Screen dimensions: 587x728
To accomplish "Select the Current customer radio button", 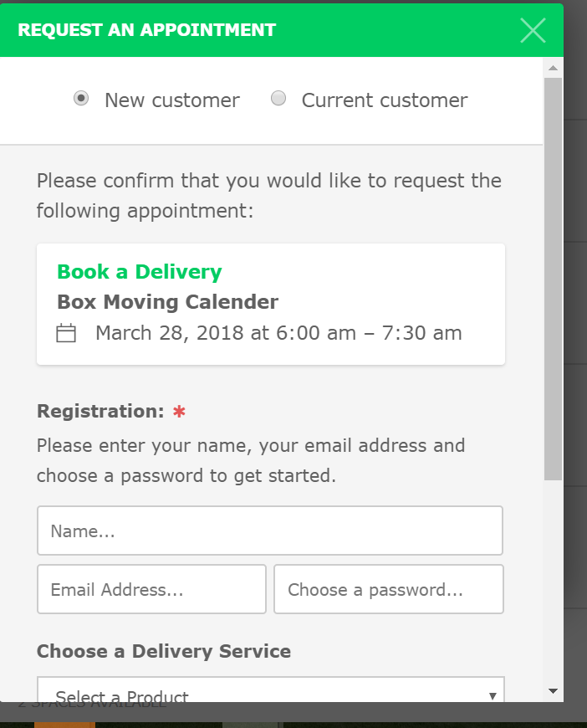I will click(x=278, y=99).
